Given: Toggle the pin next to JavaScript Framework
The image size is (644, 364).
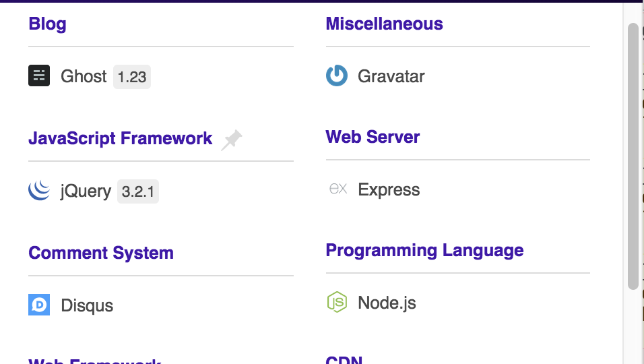Looking at the screenshot, I should click(231, 140).
